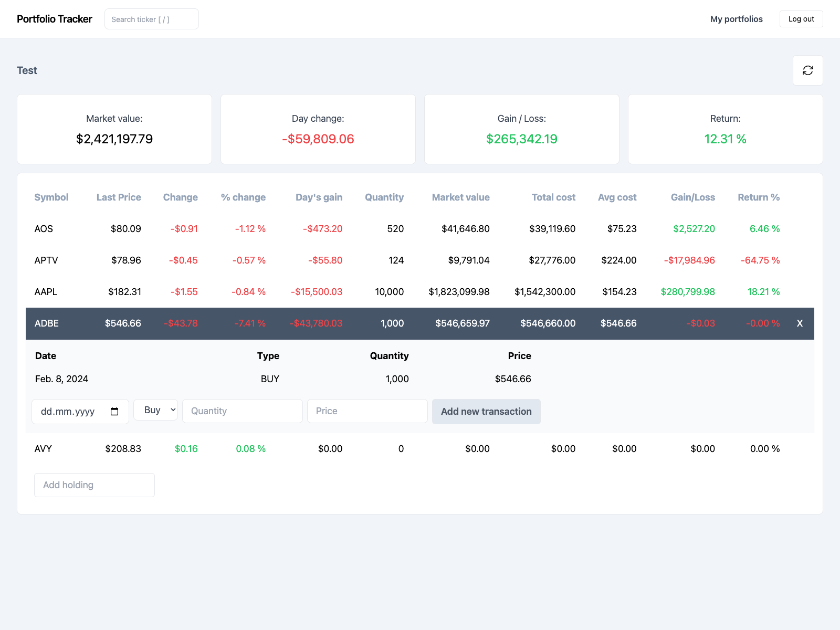Click the Symbol column header

51,197
